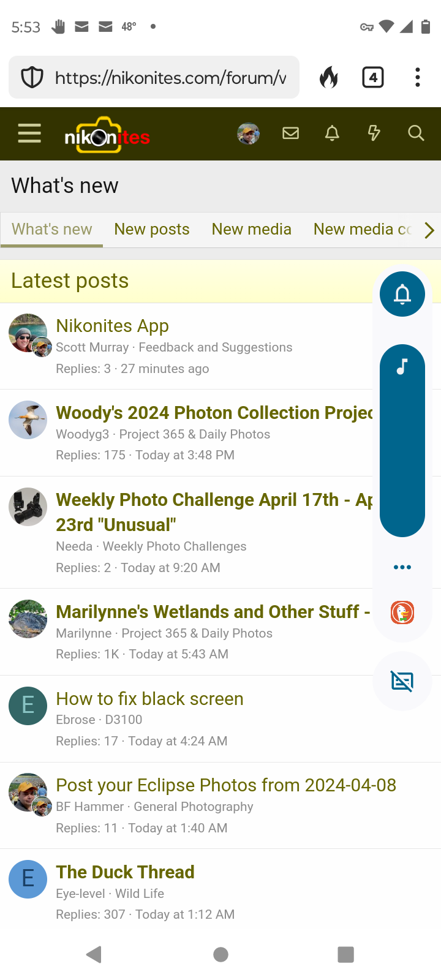Open browser three-dot overflow menu
The height and width of the screenshot is (980, 441).
pos(418,78)
